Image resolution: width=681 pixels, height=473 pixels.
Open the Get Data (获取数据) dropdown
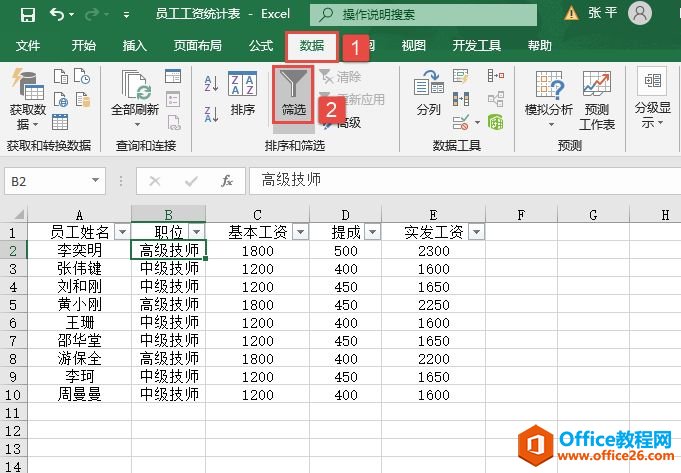[x=26, y=105]
